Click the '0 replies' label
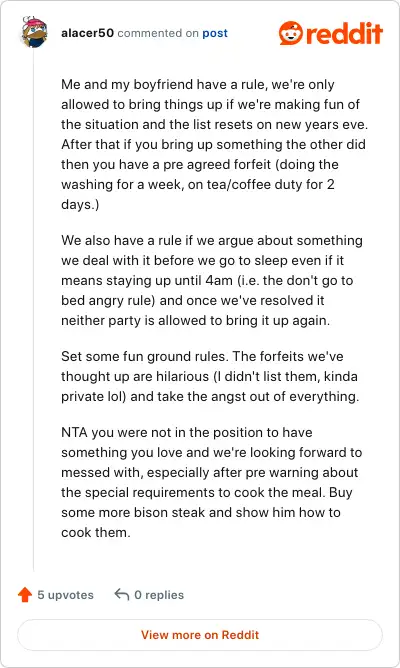Screen dimensions: 400x668 [x=159, y=595]
